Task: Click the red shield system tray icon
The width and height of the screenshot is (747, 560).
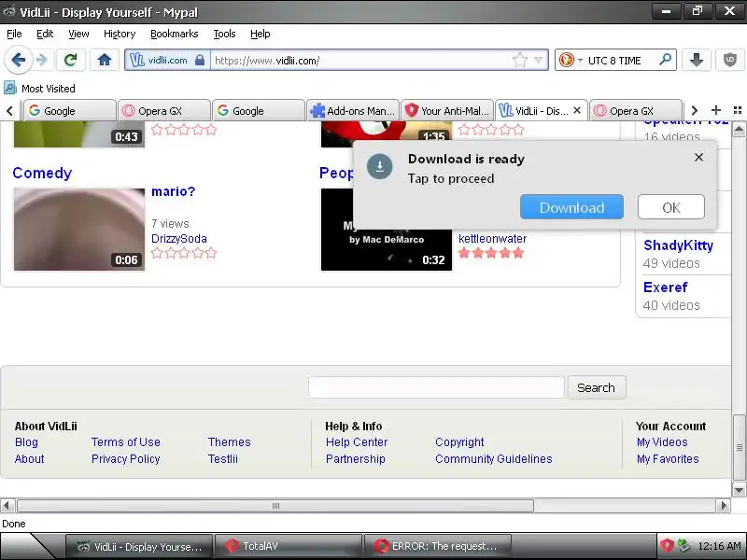Action: point(667,546)
